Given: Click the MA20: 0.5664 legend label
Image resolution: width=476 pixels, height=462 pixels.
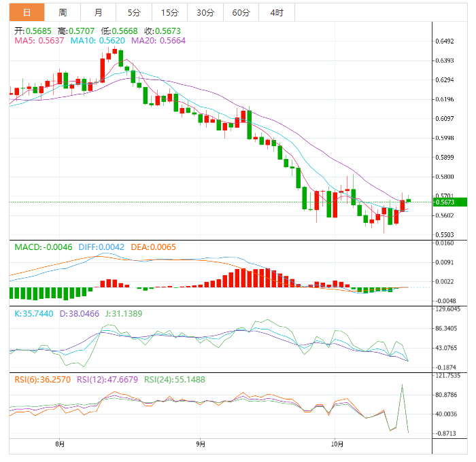Looking at the screenshot, I should tap(158, 40).
